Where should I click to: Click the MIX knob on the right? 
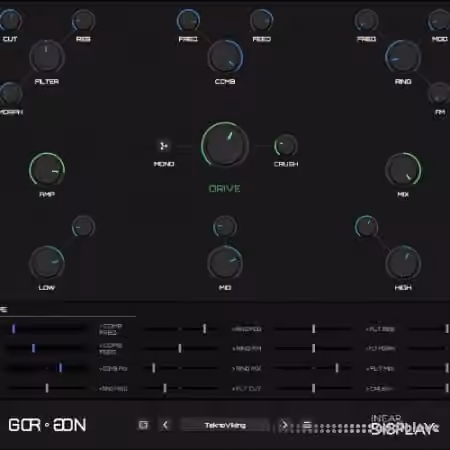tap(403, 170)
